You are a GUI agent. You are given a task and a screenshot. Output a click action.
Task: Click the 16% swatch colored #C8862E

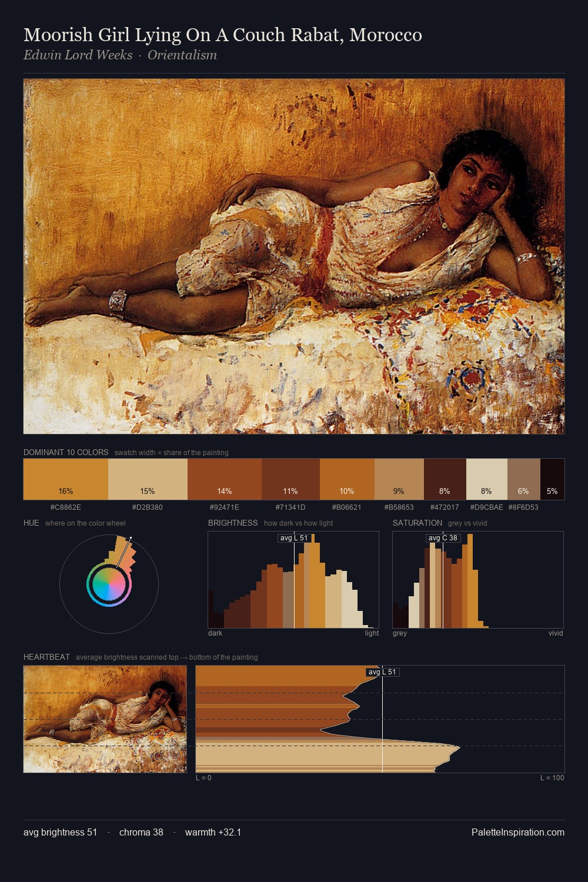(66, 479)
